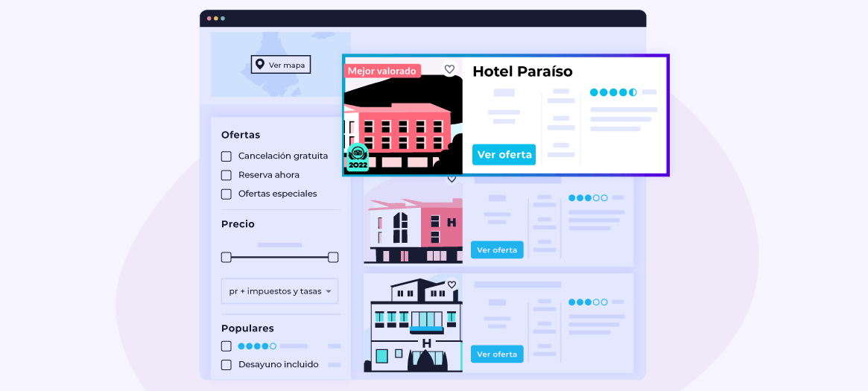Enable the Cancelación gratuita checkbox
This screenshot has width=868, height=391.
click(x=226, y=156)
